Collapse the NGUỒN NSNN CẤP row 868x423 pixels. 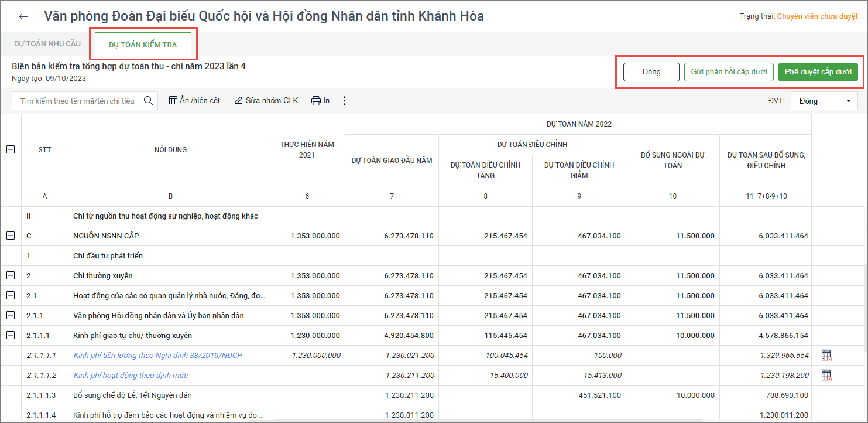(x=11, y=236)
